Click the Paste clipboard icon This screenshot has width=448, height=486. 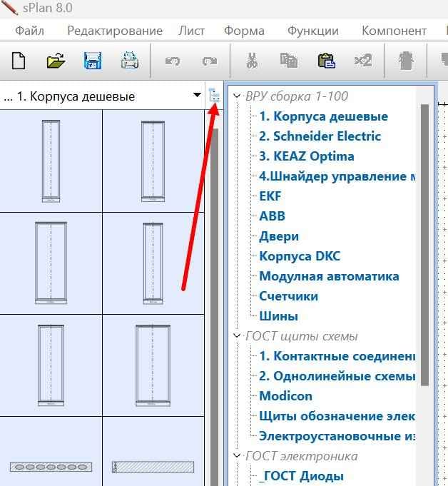point(325,61)
